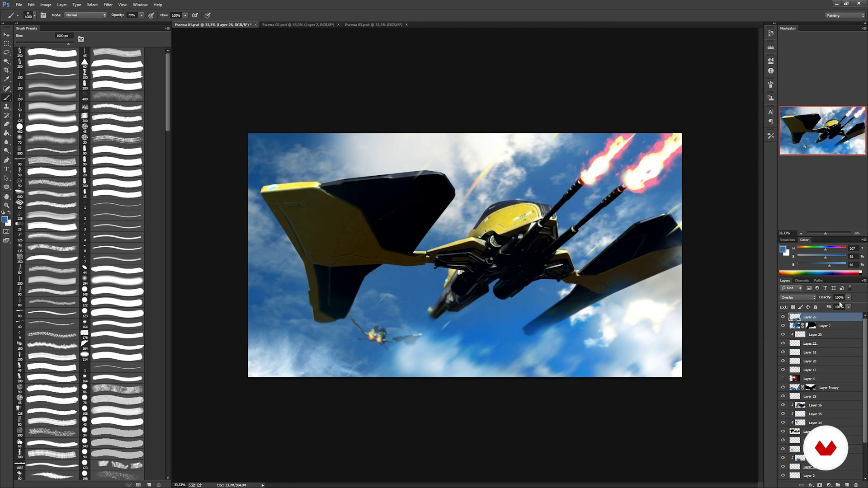Select the Zoom tool
This screenshot has height=488, width=868.
coord(6,206)
